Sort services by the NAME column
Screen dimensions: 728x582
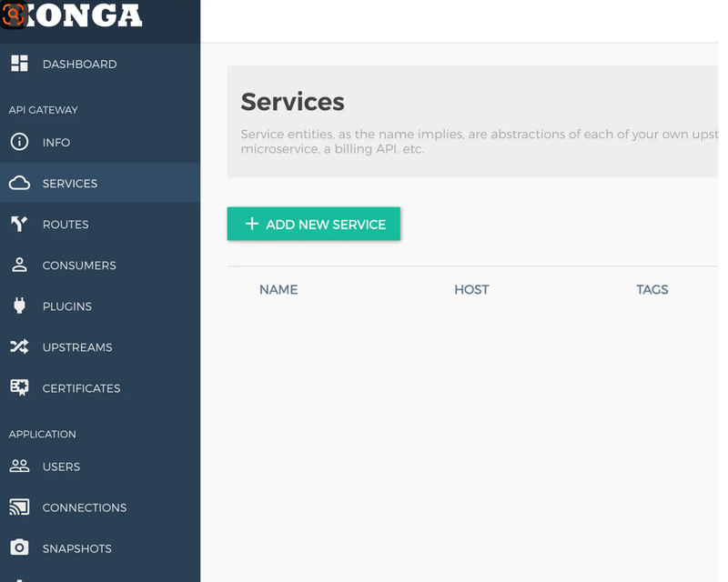(x=278, y=289)
